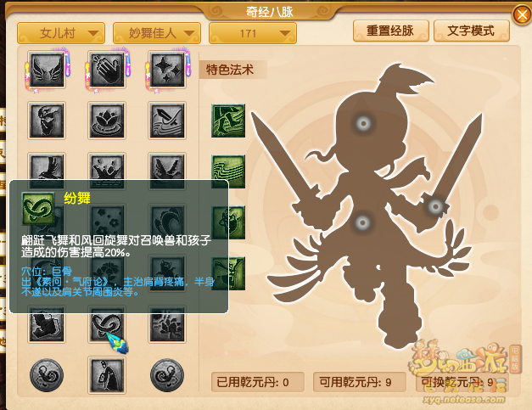
Task: Switch to 文字模式 text mode
Action: pyautogui.click(x=472, y=31)
